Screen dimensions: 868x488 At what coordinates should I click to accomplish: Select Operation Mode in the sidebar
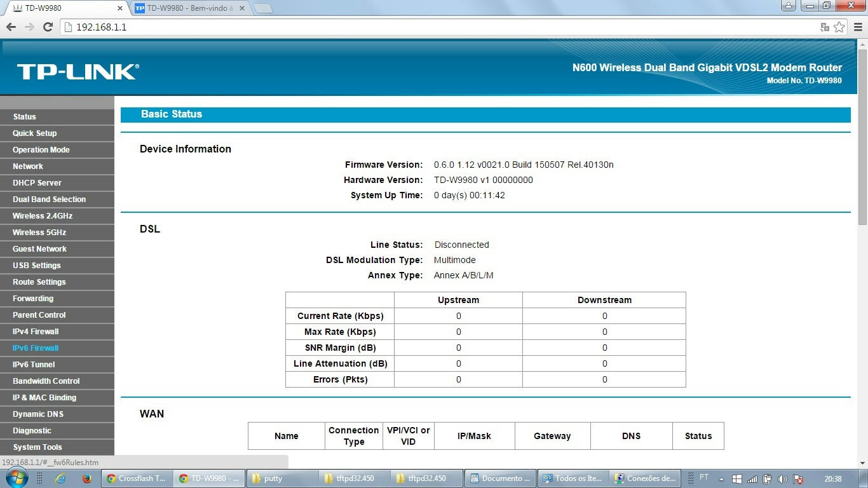pos(57,149)
